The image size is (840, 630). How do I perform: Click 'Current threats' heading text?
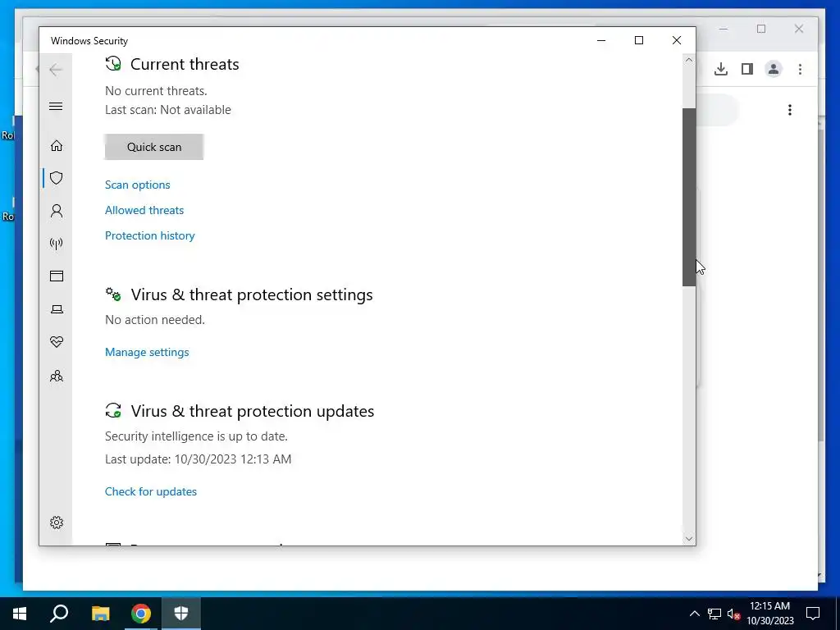coord(185,64)
